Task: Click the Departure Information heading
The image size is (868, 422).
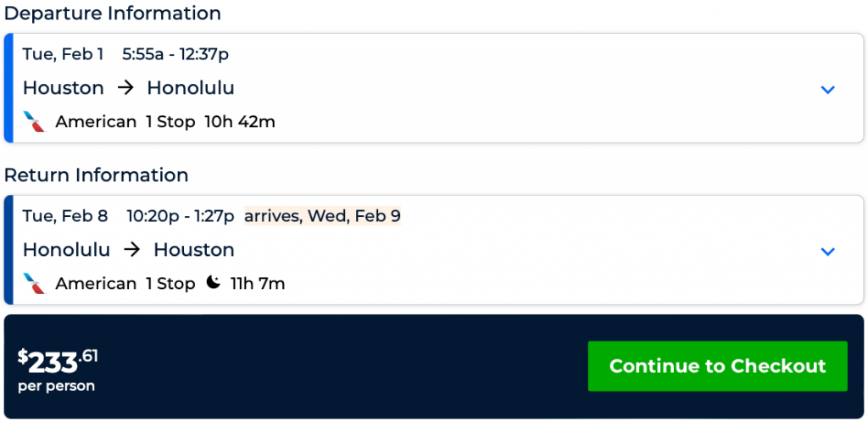Action: [x=113, y=14]
